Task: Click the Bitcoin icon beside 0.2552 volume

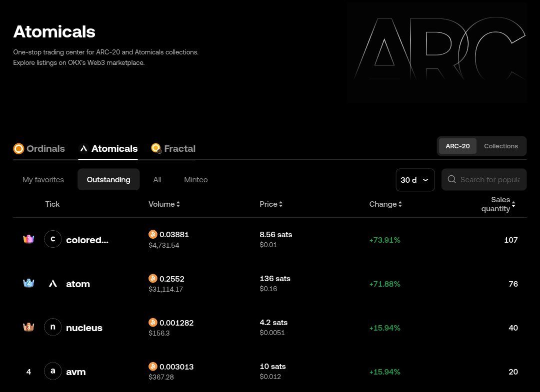Action: pyautogui.click(x=153, y=278)
